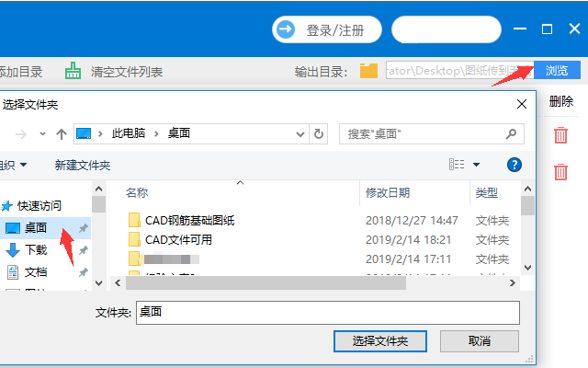
Task: Click the pin icon beside 下载
Action: click(x=84, y=250)
